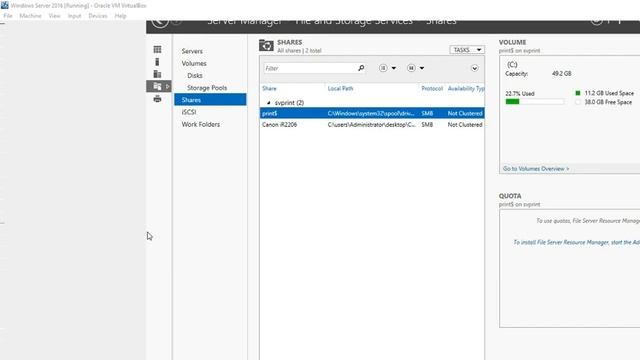The image size is (640, 360).
Task: Open Dashboard icon in Server Manager sidebar
Action: click(x=157, y=49)
